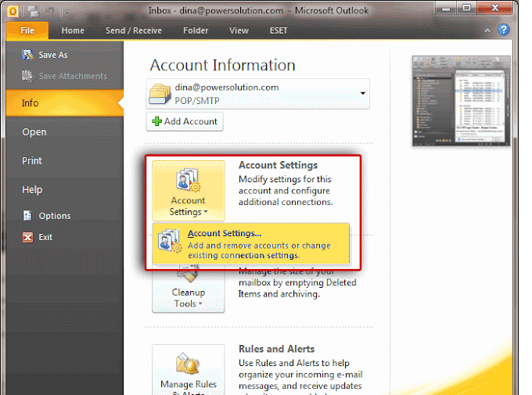Click the Outlook window preview thumbnail
Viewport: 532px width, 395px height.
[x=461, y=101]
